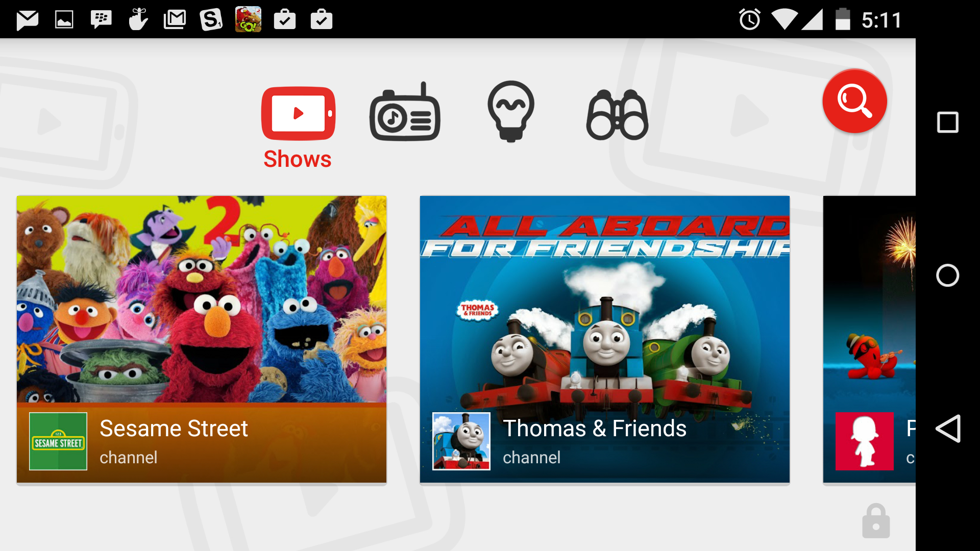The width and height of the screenshot is (980, 551).
Task: Open the Explore binoculars category
Action: 617,115
